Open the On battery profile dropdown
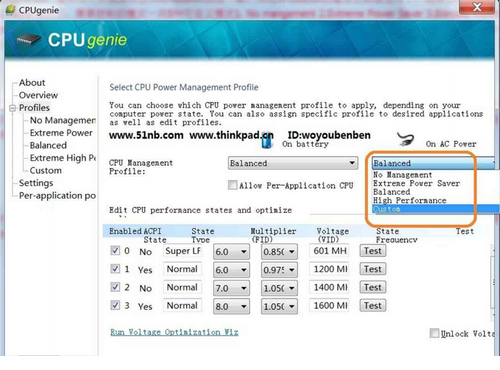Image resolution: width=500 pixels, height=370 pixels. pyautogui.click(x=293, y=163)
